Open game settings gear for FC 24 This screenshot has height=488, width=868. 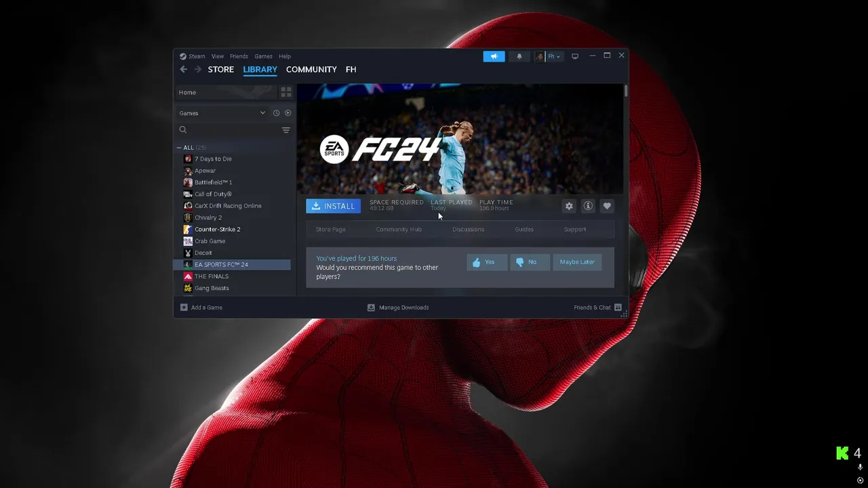pos(569,206)
